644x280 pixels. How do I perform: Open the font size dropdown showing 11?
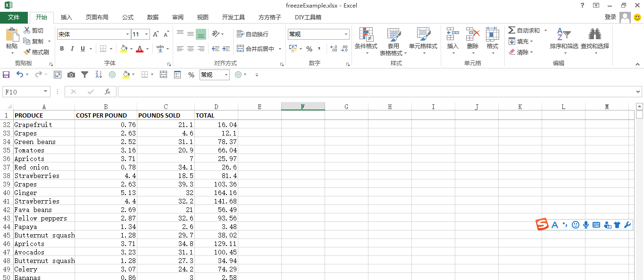coord(146,34)
